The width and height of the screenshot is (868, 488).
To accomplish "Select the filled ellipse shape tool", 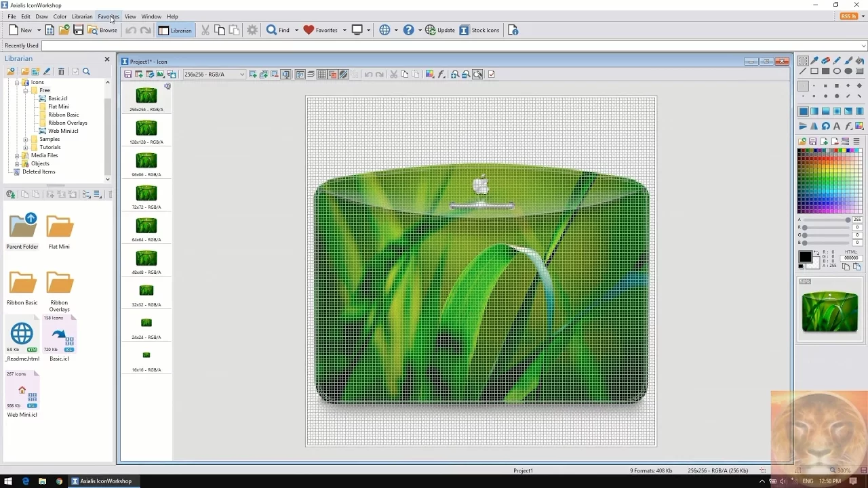I will coord(848,71).
